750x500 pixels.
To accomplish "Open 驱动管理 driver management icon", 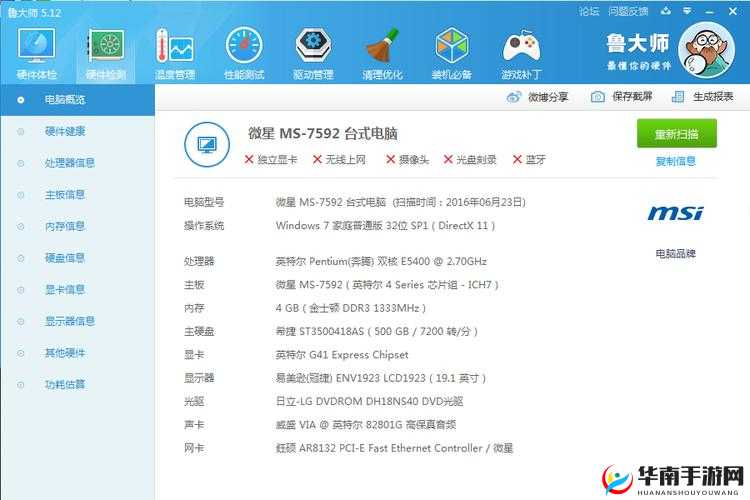I will (313, 46).
